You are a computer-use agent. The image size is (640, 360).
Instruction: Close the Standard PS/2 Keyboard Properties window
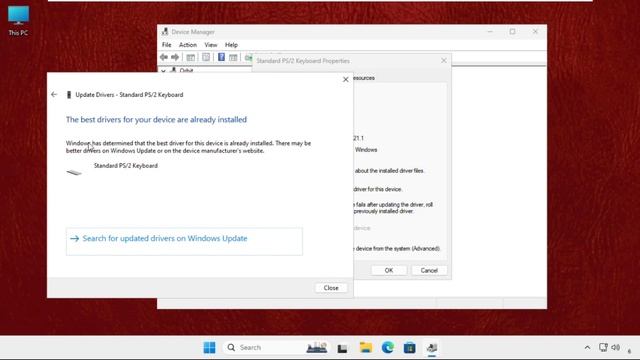coord(444,60)
